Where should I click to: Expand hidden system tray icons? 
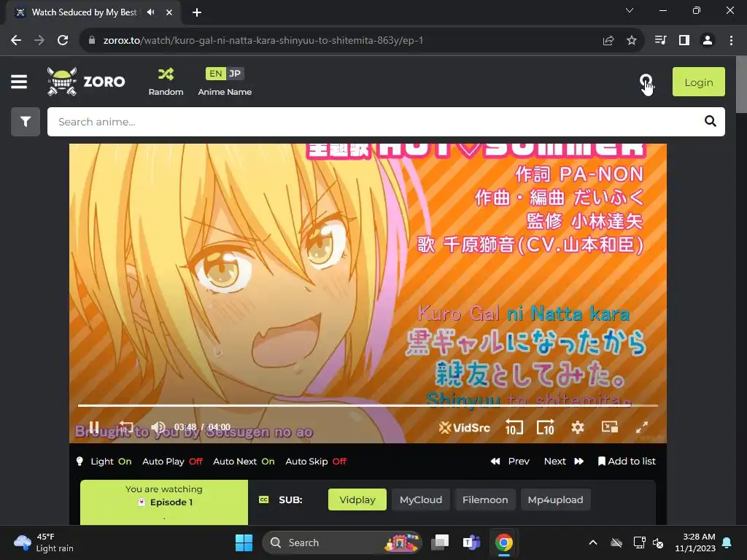[593, 542]
